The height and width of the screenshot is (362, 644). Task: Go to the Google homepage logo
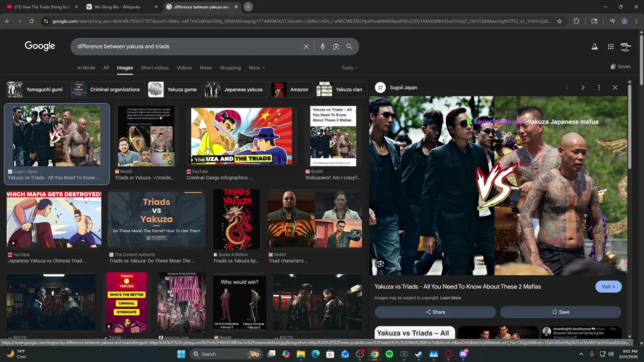tap(40, 46)
